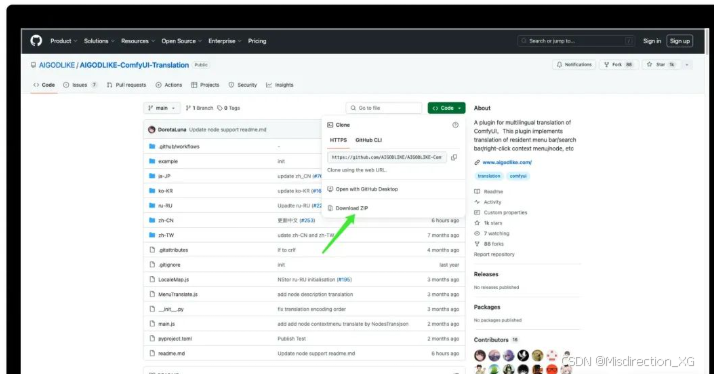The width and height of the screenshot is (714, 374).
Task: Switch to the Code tab
Action: [x=44, y=85]
